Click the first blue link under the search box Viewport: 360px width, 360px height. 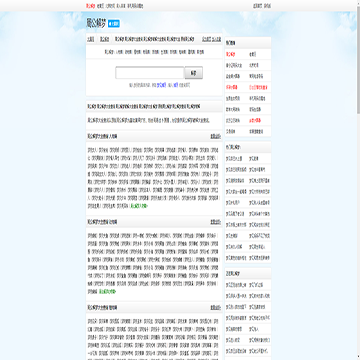161,85
